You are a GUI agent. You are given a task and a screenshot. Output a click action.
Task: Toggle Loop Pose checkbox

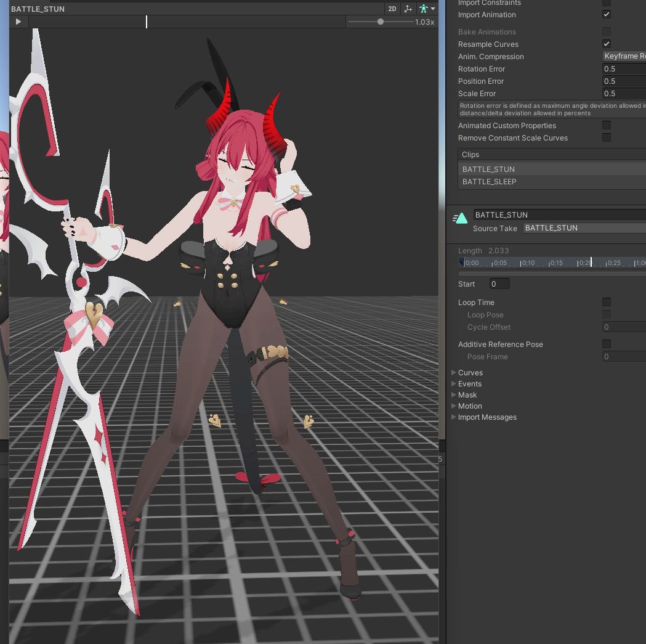click(607, 314)
